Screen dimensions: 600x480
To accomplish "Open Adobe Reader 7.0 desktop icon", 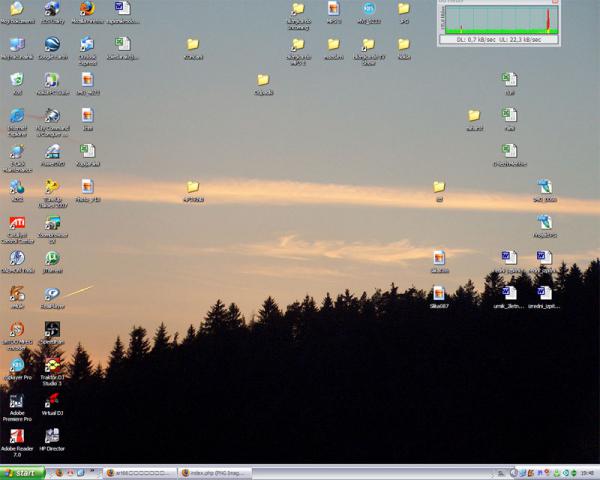I will tap(17, 437).
